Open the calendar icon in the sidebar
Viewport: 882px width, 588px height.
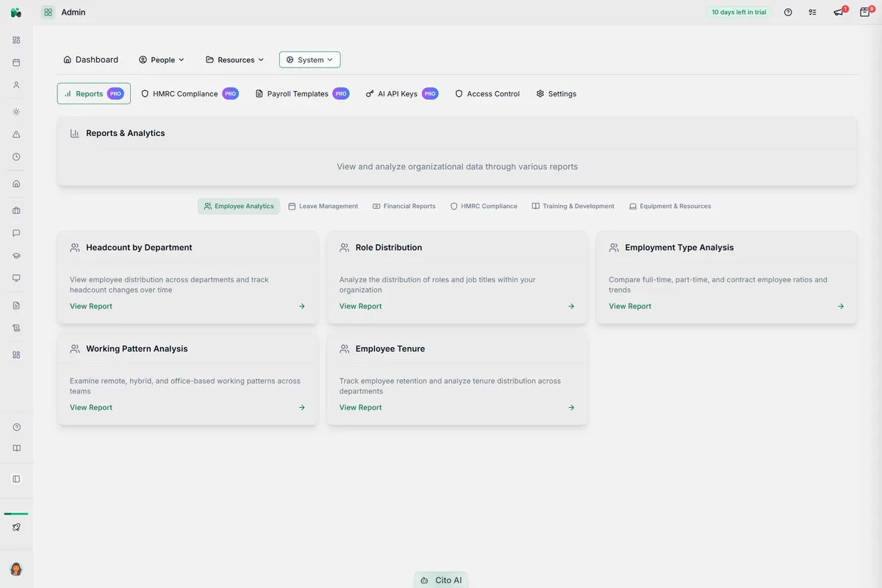[x=16, y=62]
